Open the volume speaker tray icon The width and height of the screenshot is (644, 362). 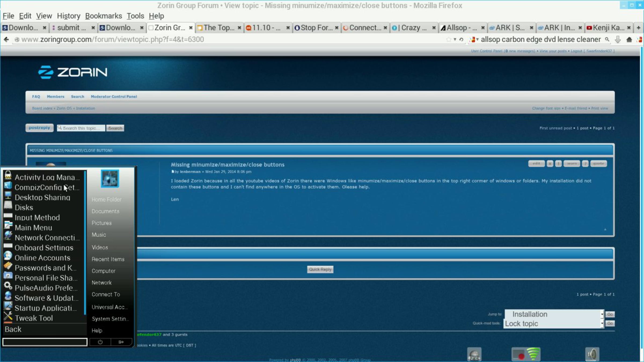pyautogui.click(x=592, y=354)
